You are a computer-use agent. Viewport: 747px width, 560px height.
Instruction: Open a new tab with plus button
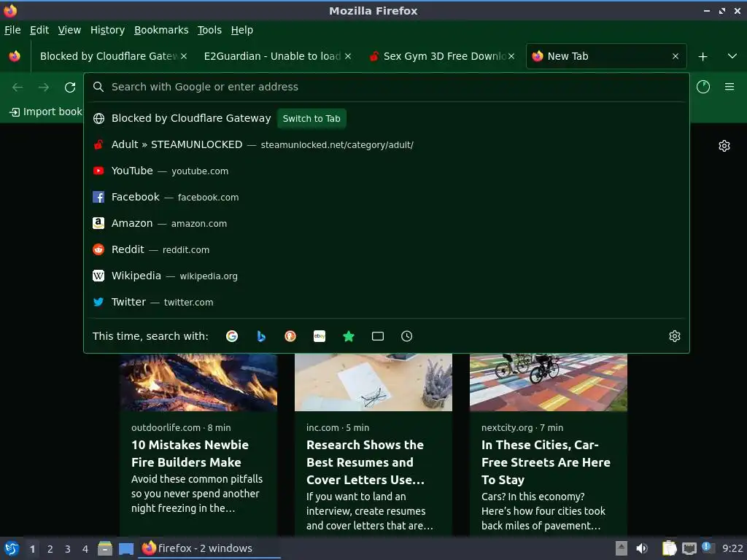tap(703, 57)
